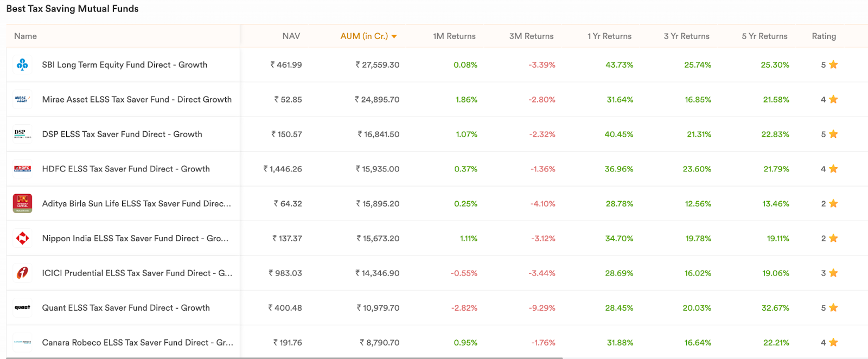Sort by the Rating column header
868x359 pixels.
coord(824,36)
